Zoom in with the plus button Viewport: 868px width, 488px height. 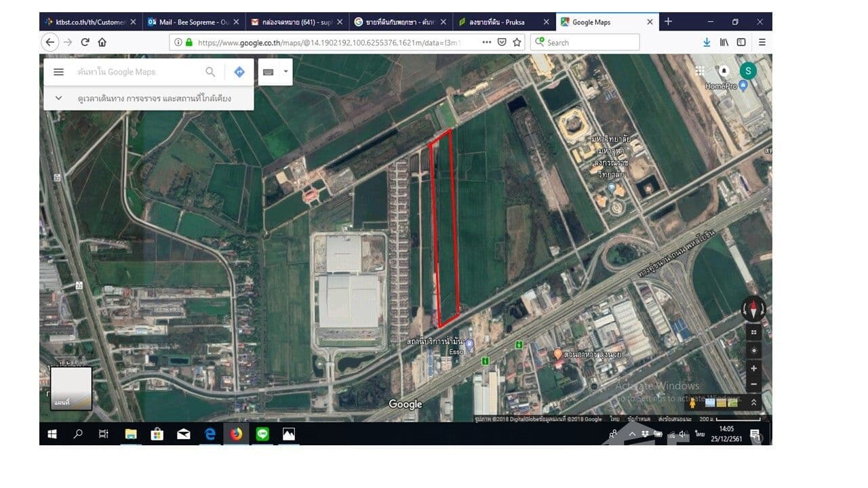[753, 368]
